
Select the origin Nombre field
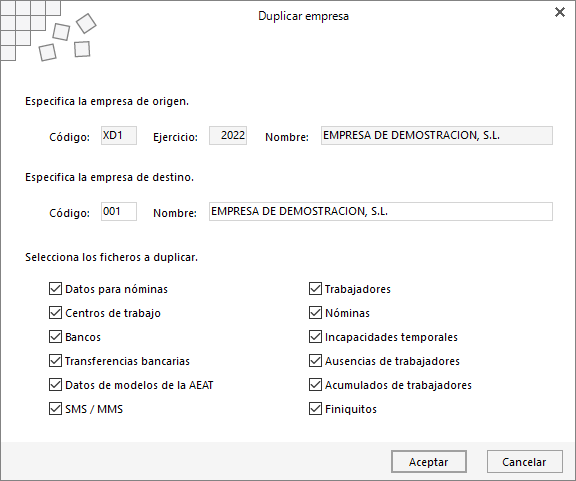tap(437, 136)
